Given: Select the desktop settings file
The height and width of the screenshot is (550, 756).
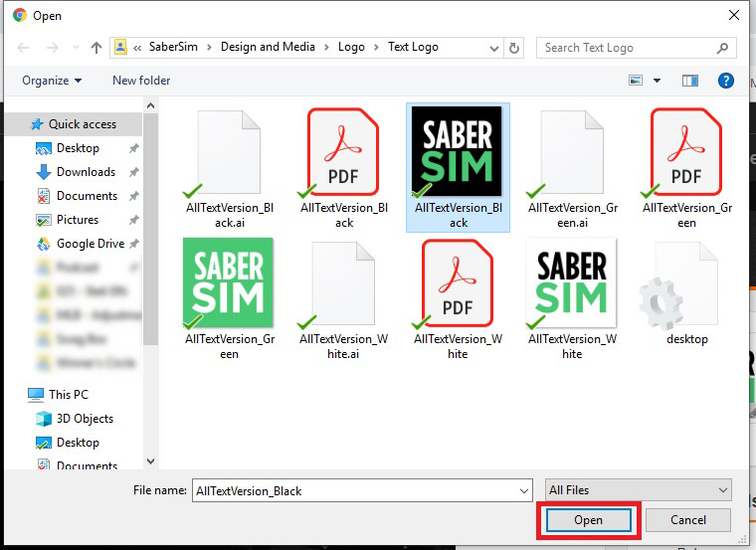Looking at the screenshot, I should 686,294.
